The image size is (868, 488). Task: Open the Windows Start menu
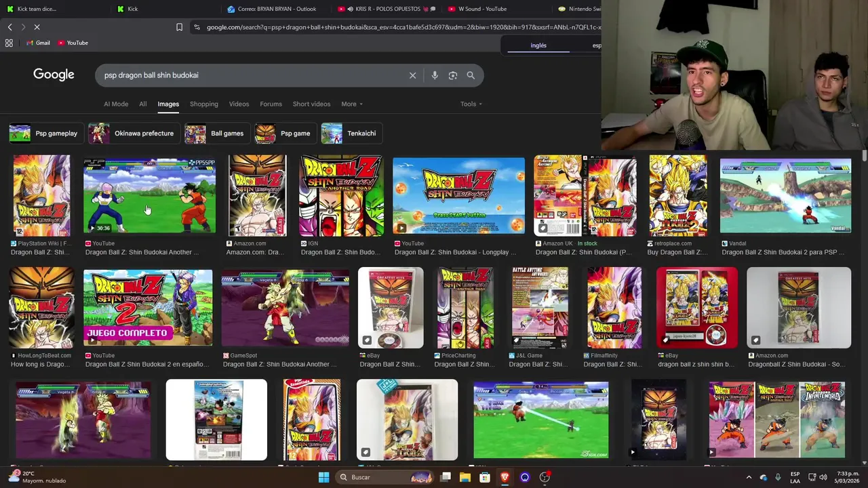(323, 477)
